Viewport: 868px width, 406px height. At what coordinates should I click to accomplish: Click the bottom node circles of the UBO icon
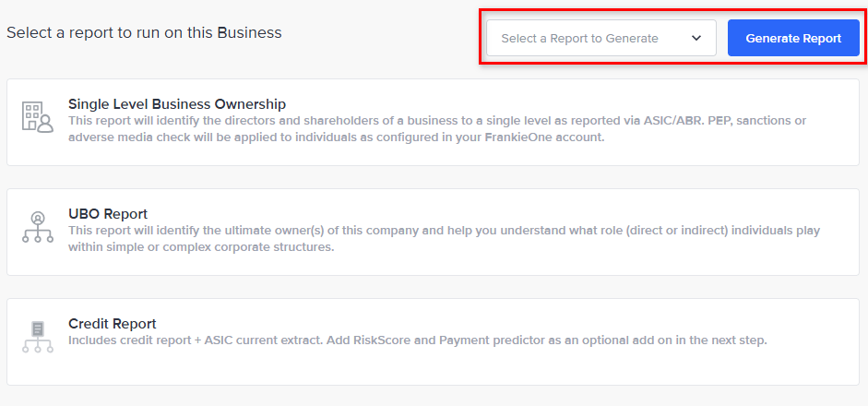(x=38, y=239)
